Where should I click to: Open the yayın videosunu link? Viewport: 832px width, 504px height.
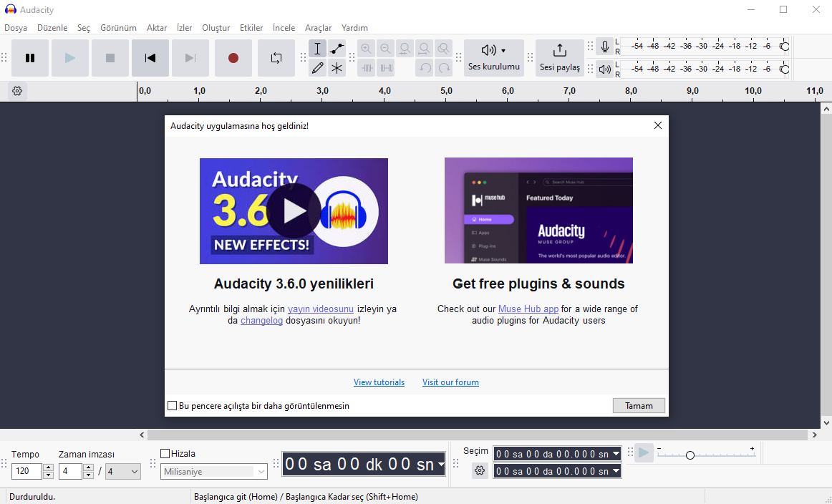coord(321,309)
